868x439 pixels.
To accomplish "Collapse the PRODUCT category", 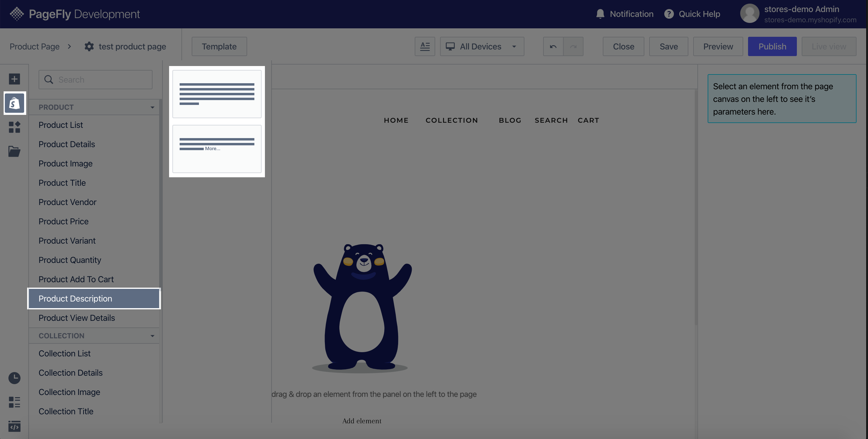I will point(152,107).
